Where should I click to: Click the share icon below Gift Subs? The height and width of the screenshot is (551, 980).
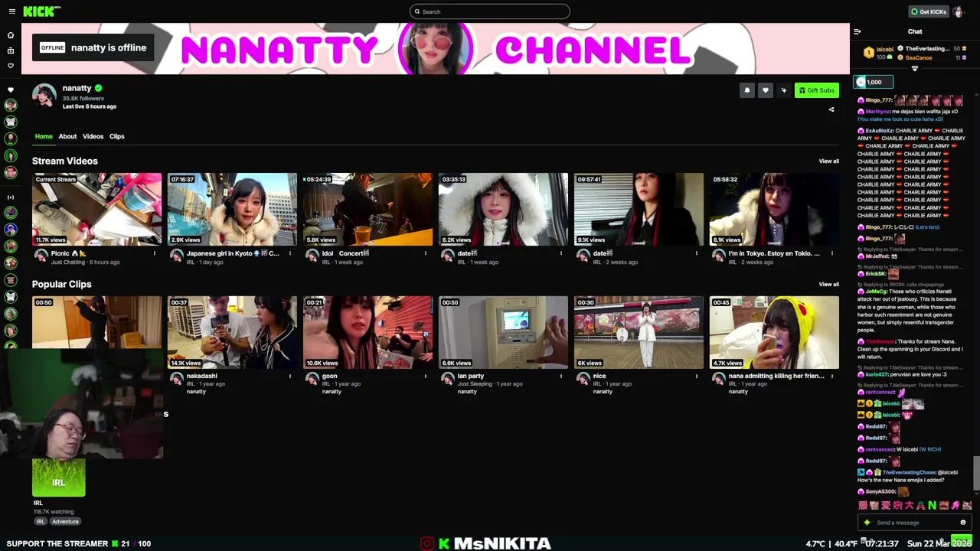(831, 109)
